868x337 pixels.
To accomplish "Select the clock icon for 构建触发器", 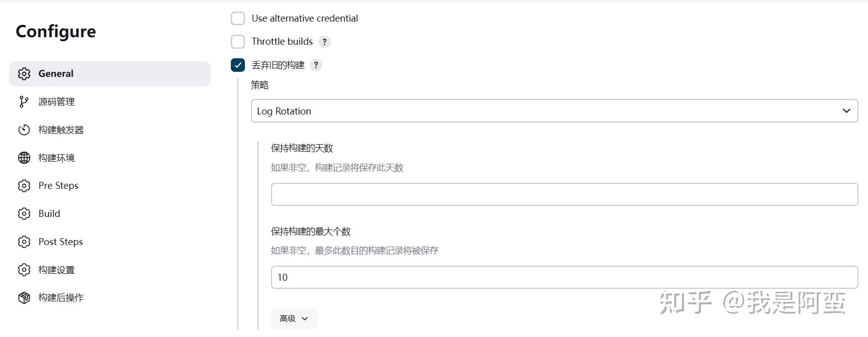I will click(24, 130).
